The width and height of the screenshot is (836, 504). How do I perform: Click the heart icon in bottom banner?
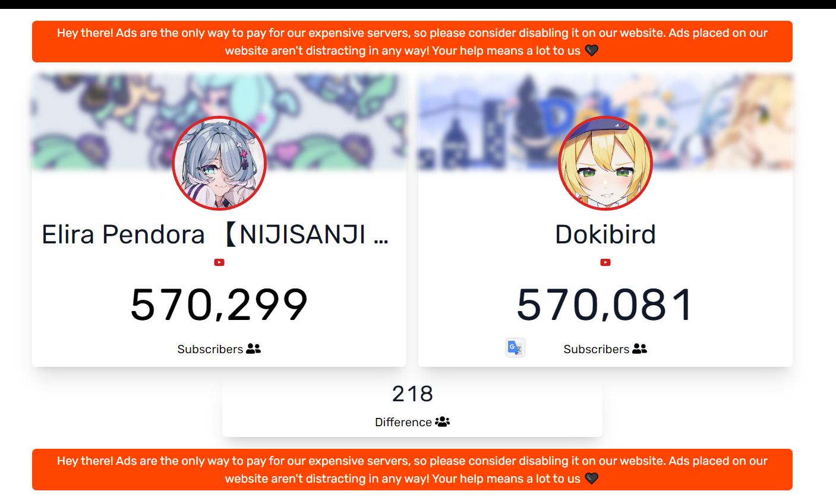tap(591, 478)
